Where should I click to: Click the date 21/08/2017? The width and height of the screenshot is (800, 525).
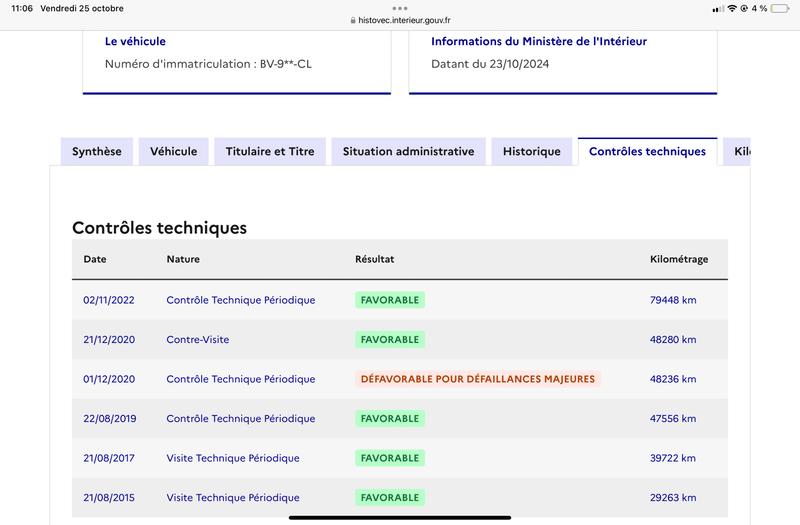coord(109,458)
